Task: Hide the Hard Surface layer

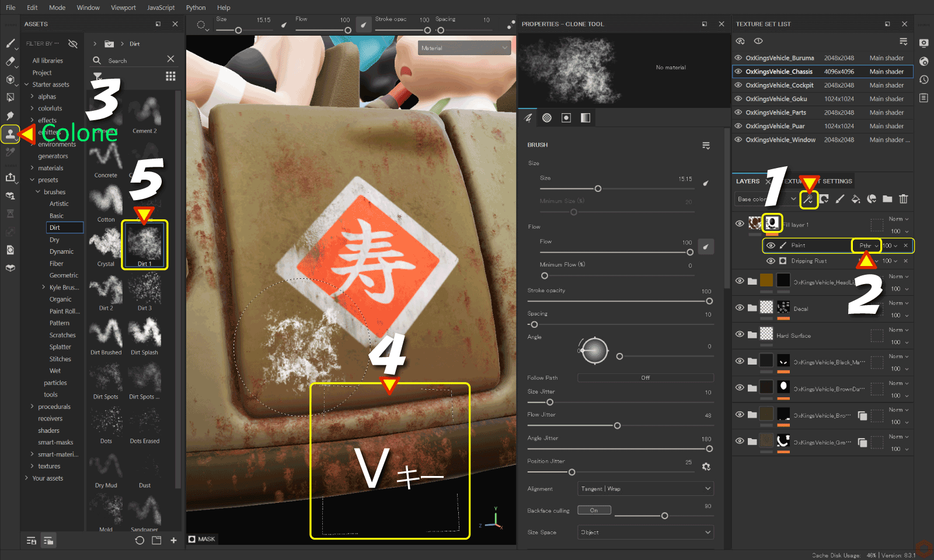Action: (740, 334)
